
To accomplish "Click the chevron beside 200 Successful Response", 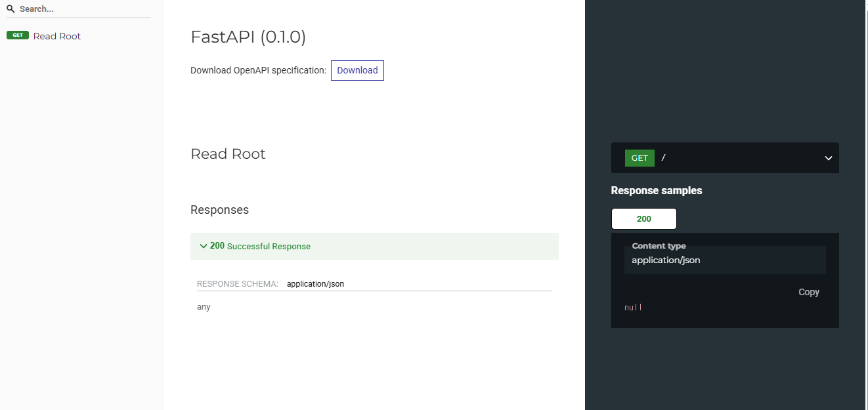I will pyautogui.click(x=204, y=246).
